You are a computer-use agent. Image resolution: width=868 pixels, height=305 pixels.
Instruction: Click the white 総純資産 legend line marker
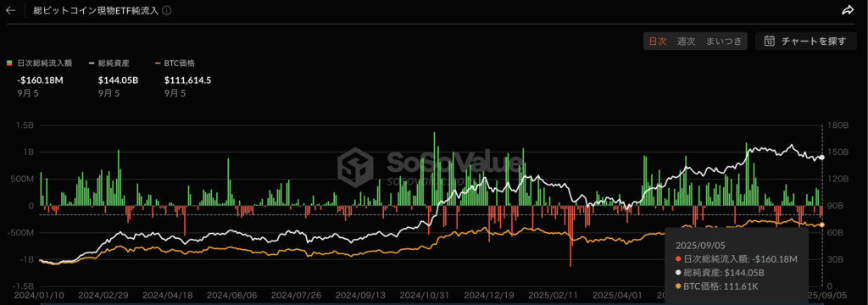(92, 63)
